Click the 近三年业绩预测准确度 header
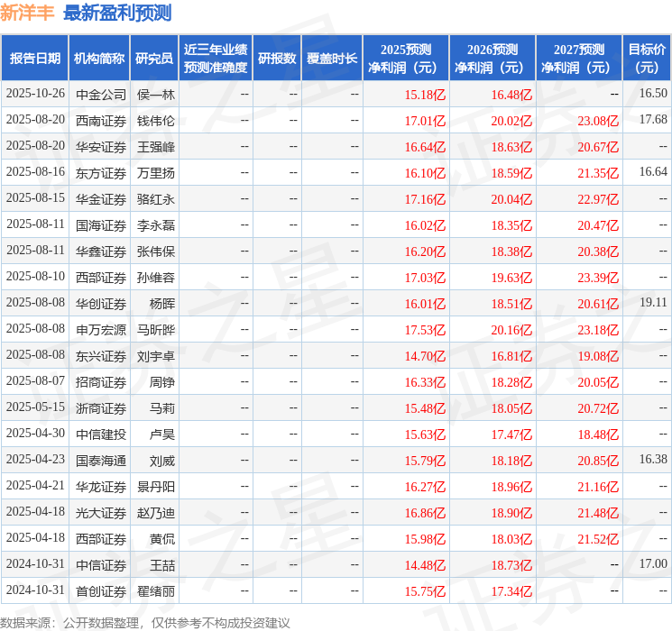The height and width of the screenshot is (631, 672). (x=215, y=59)
